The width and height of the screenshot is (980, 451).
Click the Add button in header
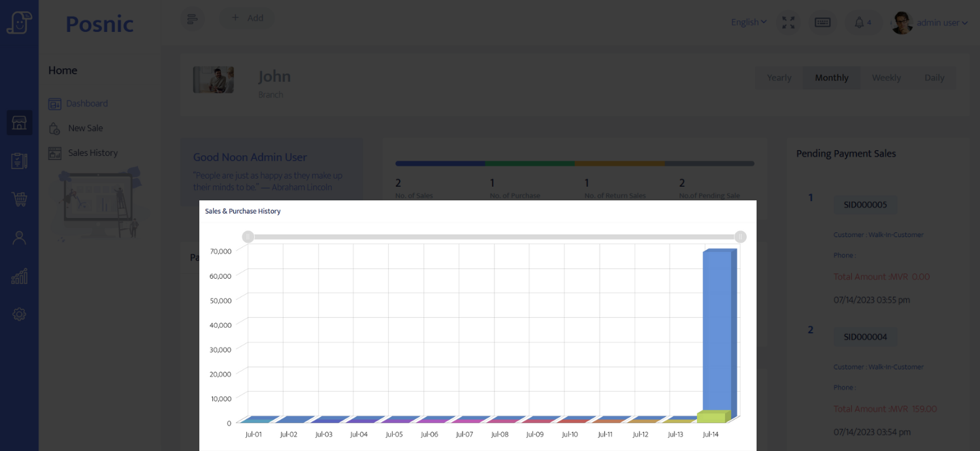[247, 18]
